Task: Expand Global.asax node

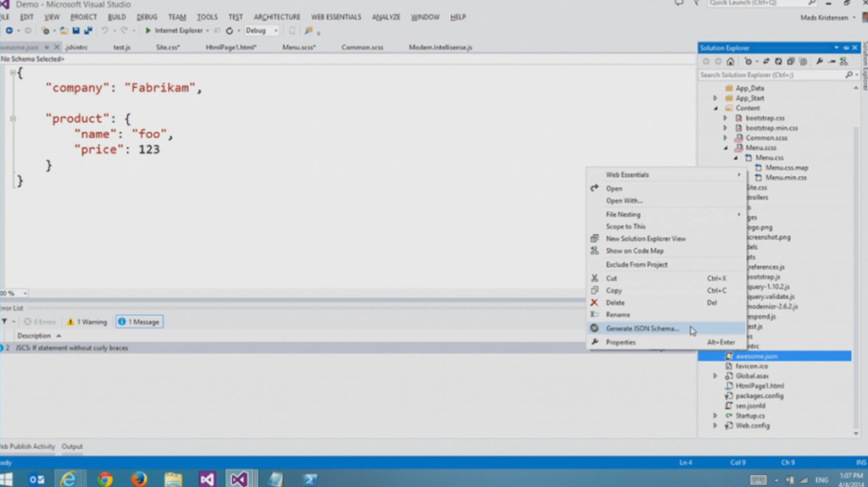Action: point(715,376)
